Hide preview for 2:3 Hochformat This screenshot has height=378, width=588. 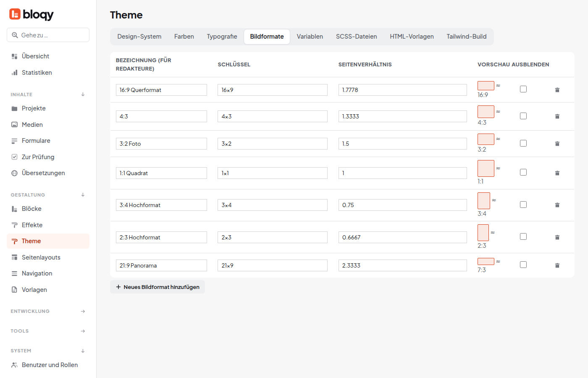coord(523,236)
